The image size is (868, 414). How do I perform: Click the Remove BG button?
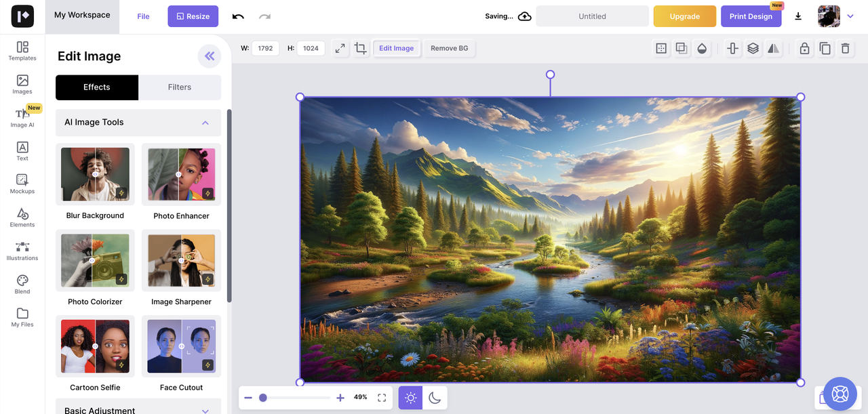pos(449,48)
